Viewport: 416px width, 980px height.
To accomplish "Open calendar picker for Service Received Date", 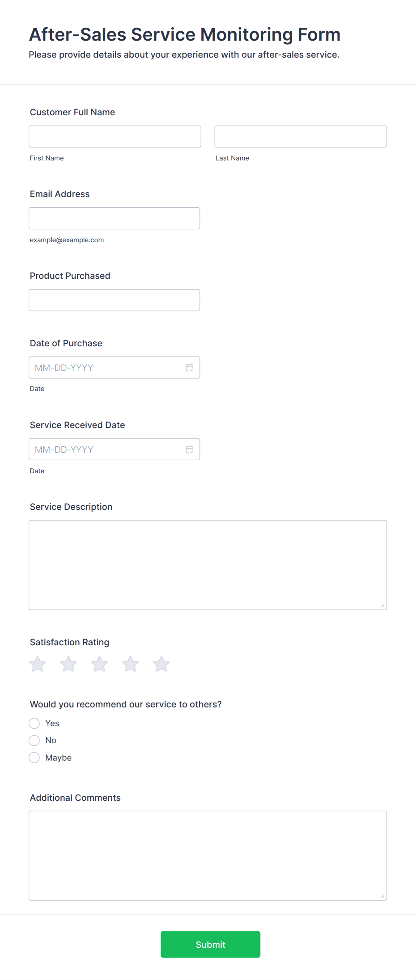I will [x=190, y=449].
